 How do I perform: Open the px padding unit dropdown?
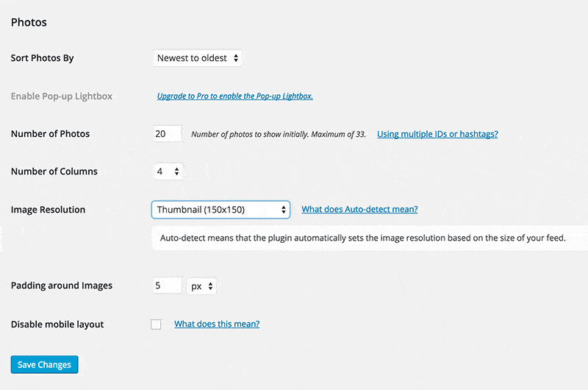point(201,286)
